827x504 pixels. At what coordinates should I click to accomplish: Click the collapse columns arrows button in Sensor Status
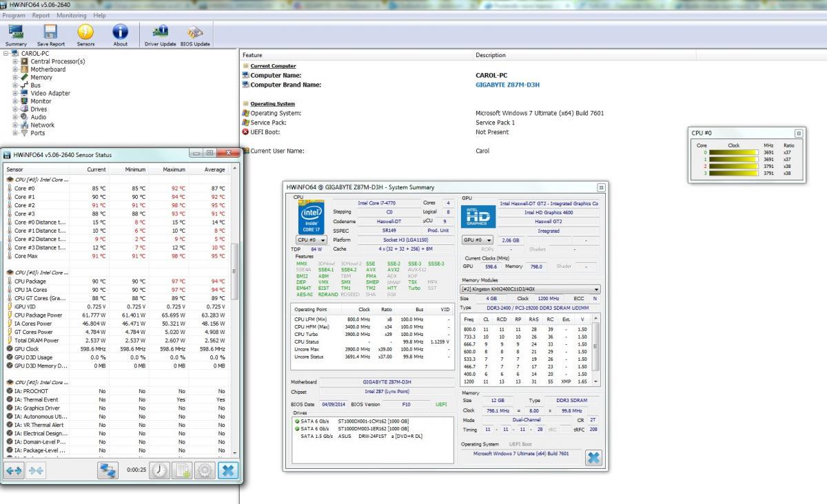click(x=36, y=470)
